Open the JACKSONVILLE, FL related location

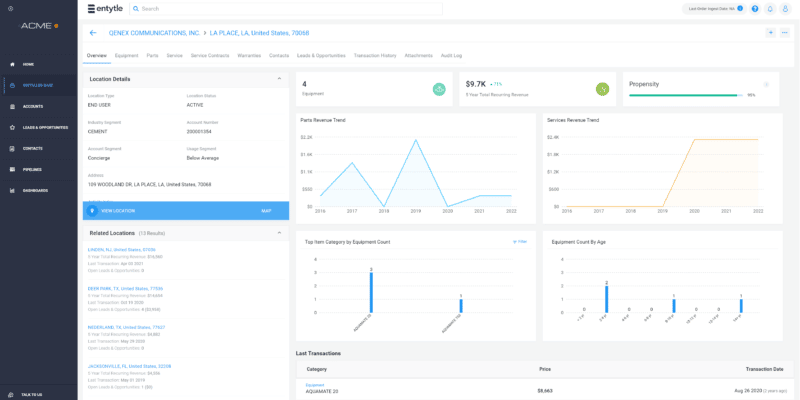coord(129,366)
